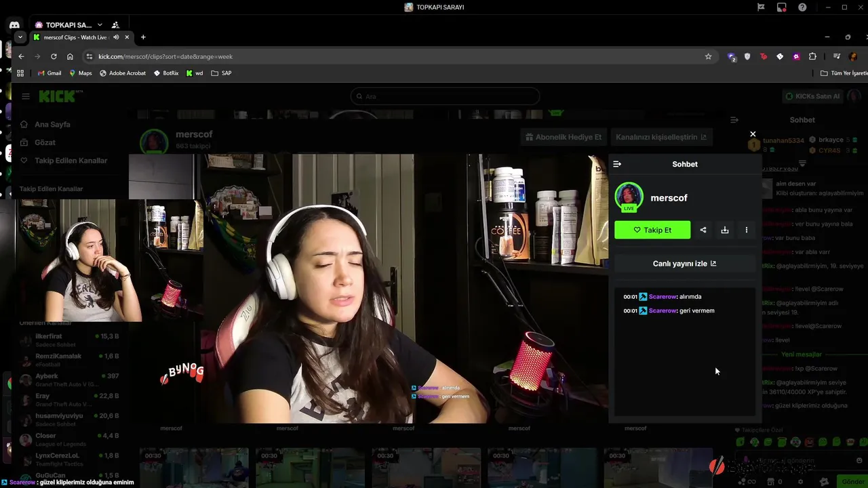Open merscof avatar in clip panel
The width and height of the screenshot is (868, 488).
tap(629, 197)
